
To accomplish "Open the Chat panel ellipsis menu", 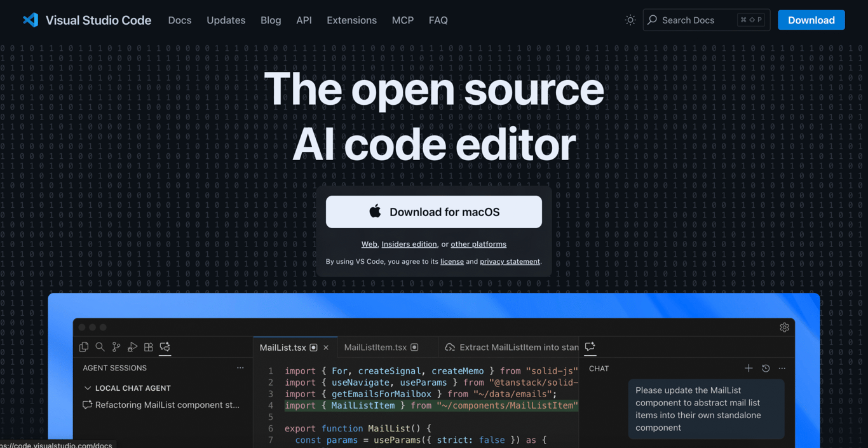I will point(782,368).
